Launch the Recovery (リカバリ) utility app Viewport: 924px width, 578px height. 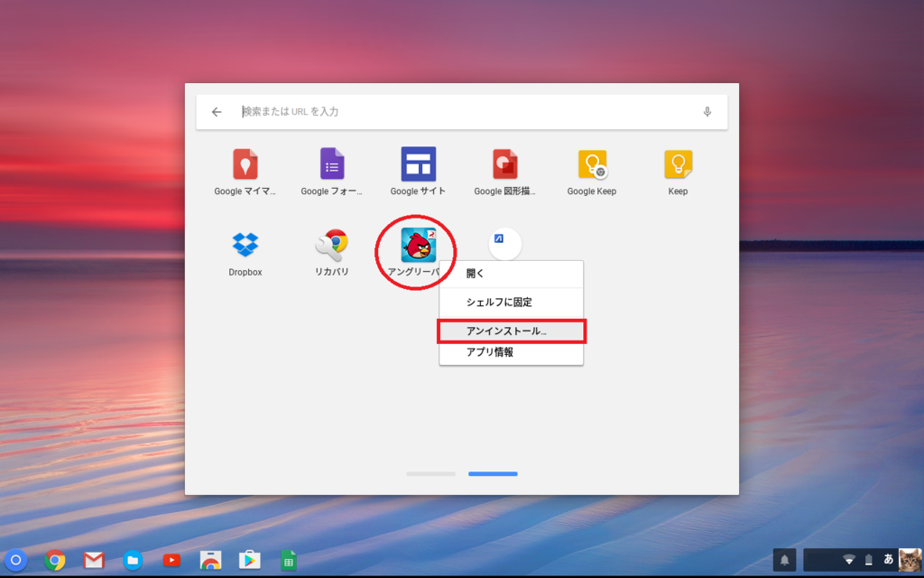(x=332, y=245)
